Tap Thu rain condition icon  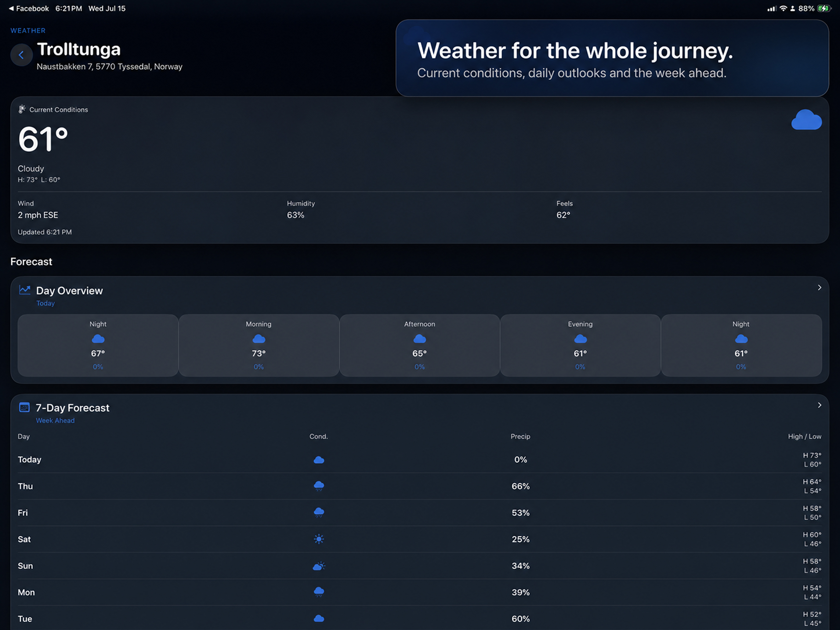coord(319,486)
